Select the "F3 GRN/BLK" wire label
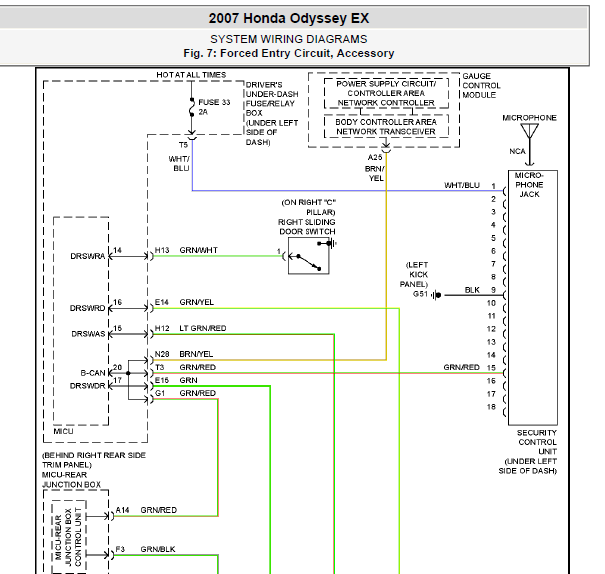The image size is (605, 574). (145, 549)
